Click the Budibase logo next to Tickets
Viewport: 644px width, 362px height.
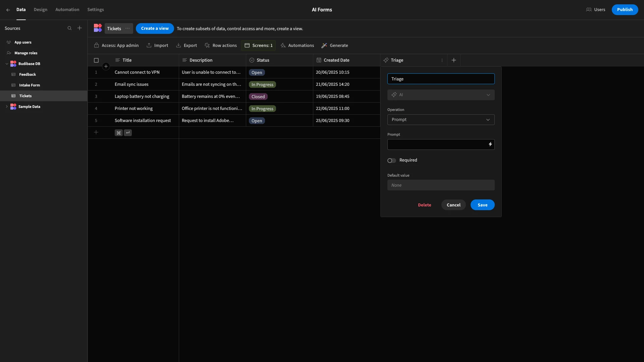coord(98,28)
